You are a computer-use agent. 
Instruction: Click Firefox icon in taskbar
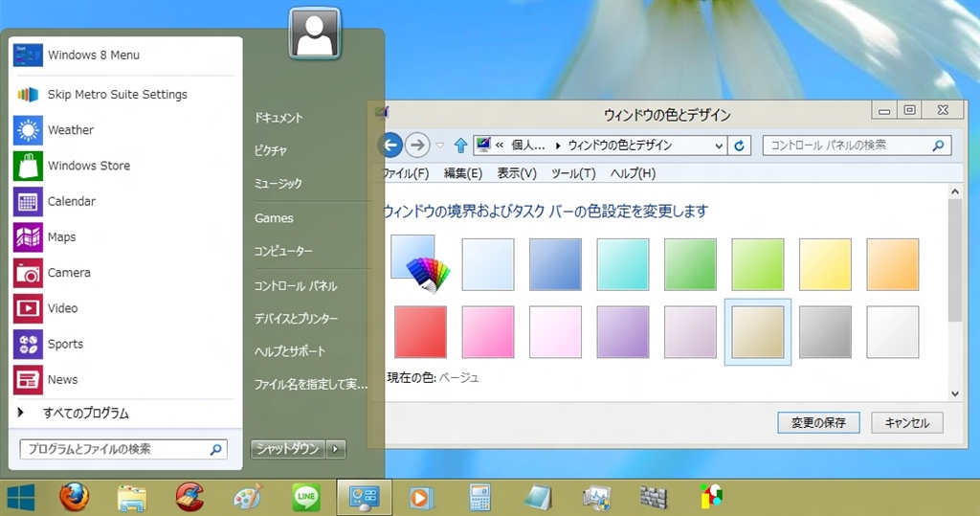[74, 497]
